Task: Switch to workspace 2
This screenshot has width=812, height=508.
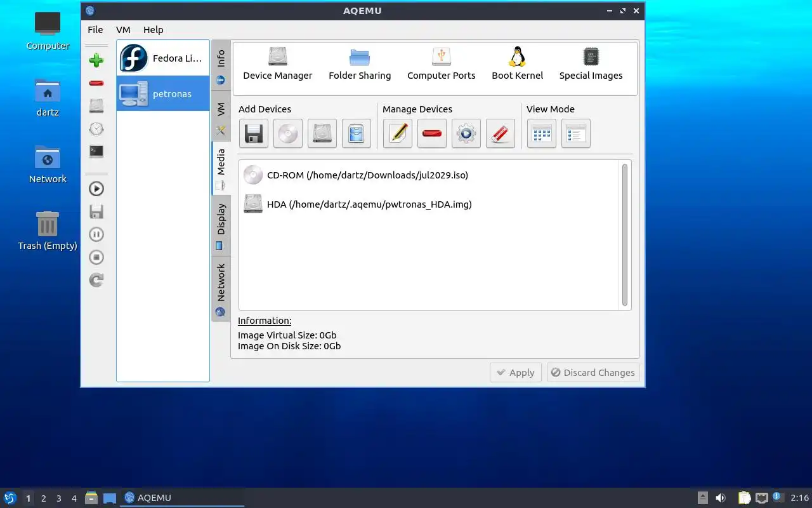Action: coord(44,498)
